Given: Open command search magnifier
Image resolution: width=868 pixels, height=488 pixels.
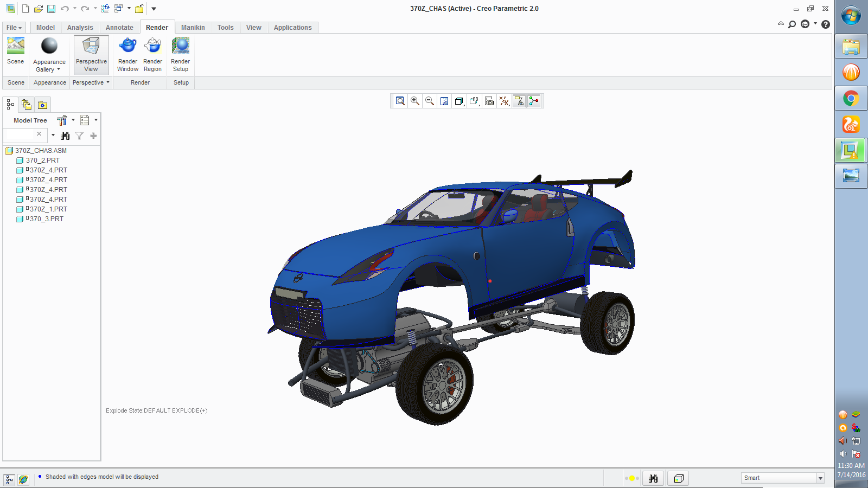Looking at the screenshot, I should pos(792,24).
